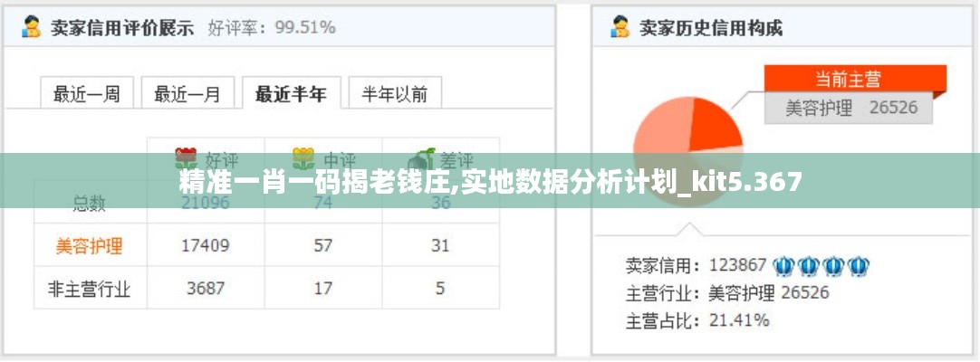Viewport: 980px width, 362px height.
Task: Open the orange 美容护理 row link
Action: pos(89,245)
